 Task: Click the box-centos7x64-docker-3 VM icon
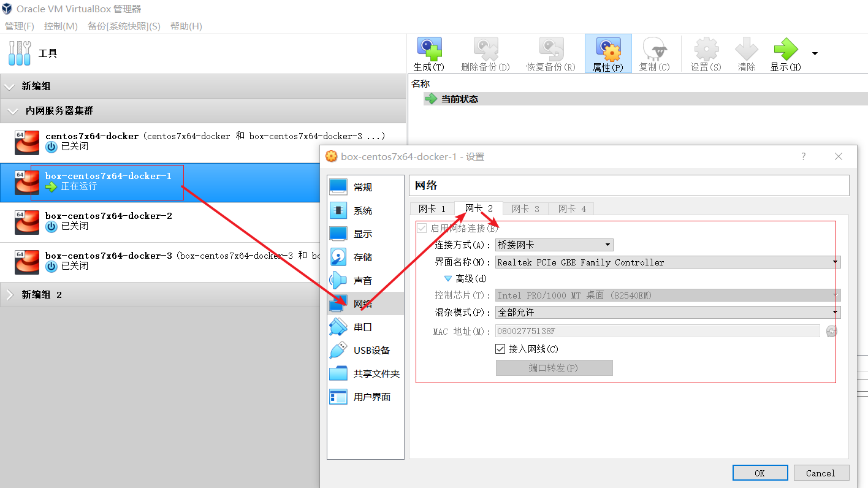tap(27, 262)
